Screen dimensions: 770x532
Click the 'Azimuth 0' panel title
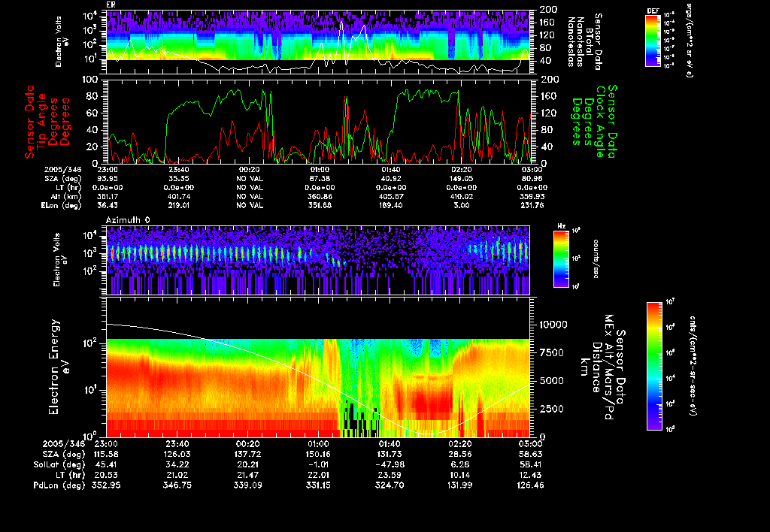click(x=128, y=220)
